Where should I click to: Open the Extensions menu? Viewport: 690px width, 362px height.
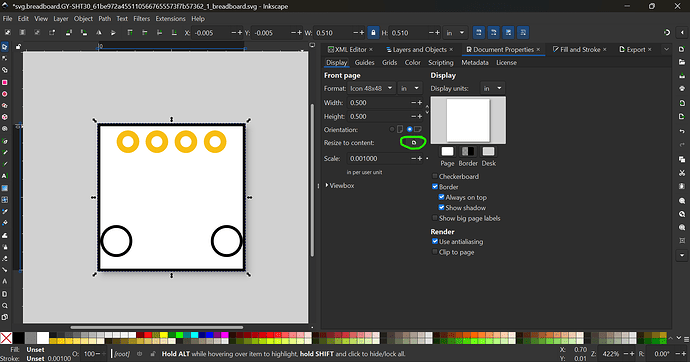coord(170,18)
